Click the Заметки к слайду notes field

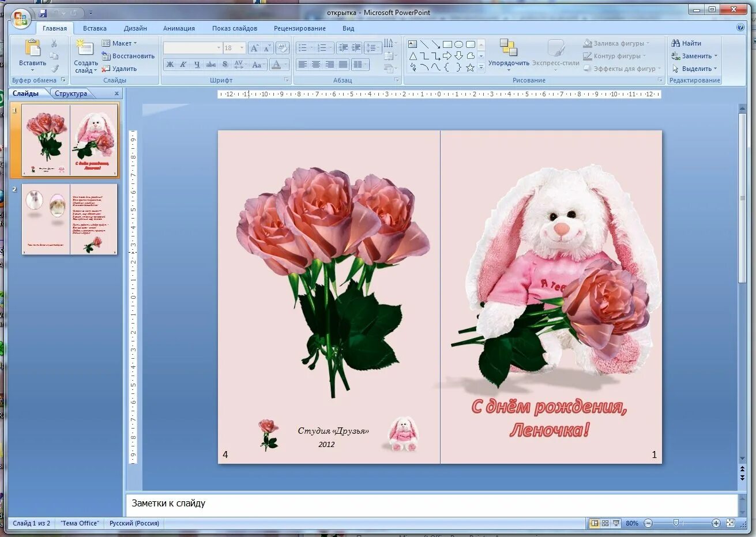tap(431, 505)
